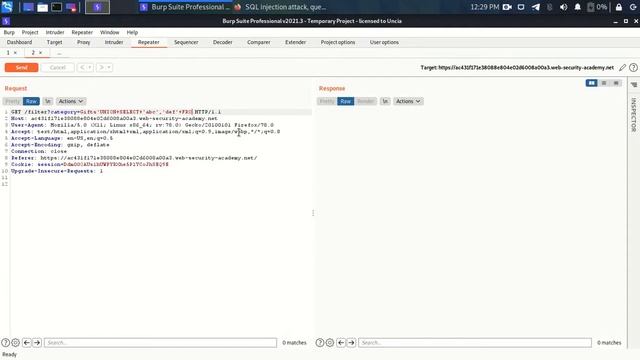Open the request Actions dropdown

click(x=71, y=101)
